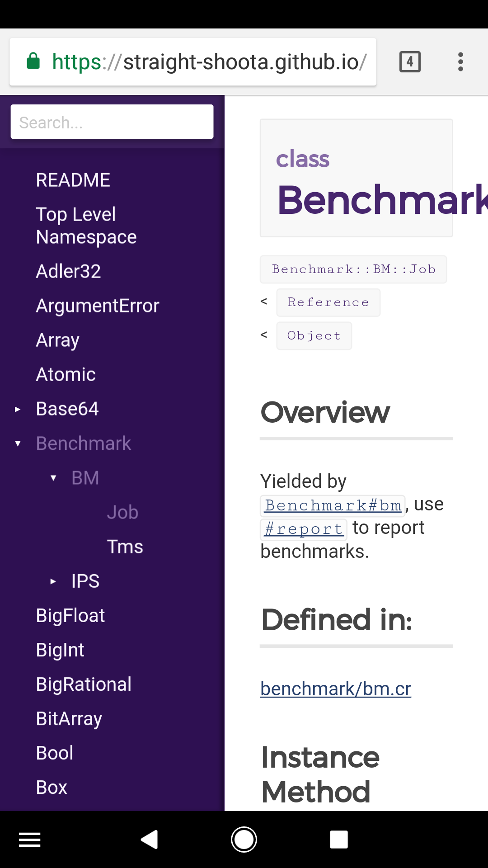The height and width of the screenshot is (868, 488).
Task: Open the benchmark/bm.cr source link
Action: click(x=336, y=689)
